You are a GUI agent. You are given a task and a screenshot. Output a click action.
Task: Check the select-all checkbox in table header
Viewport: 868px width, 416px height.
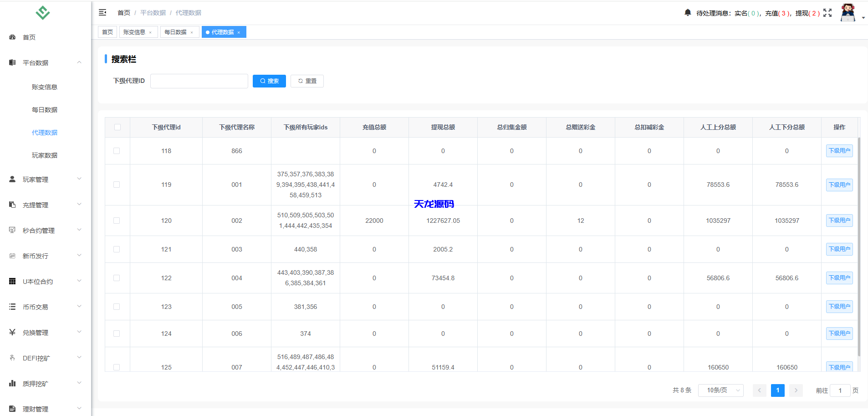click(117, 127)
